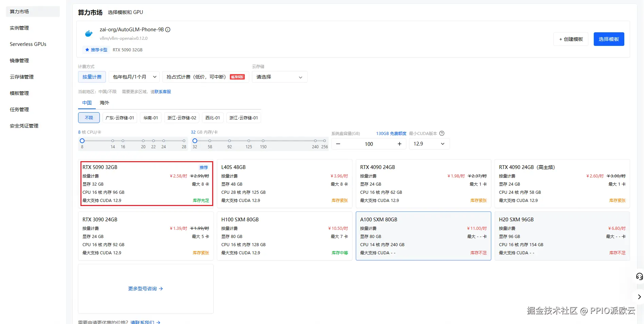Select the RTX 3090 24GB card
Screen dimensions: 644x324
[x=146, y=236]
